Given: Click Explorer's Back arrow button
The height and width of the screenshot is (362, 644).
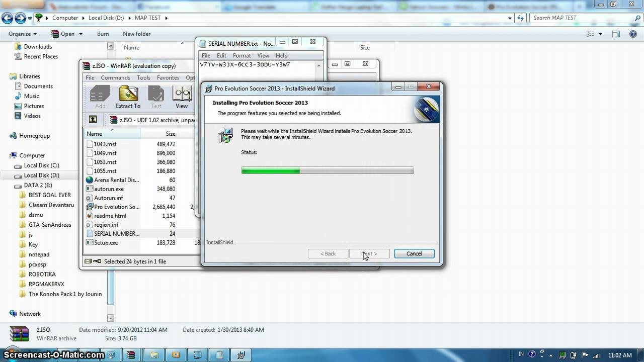Looking at the screenshot, I should [7, 18].
